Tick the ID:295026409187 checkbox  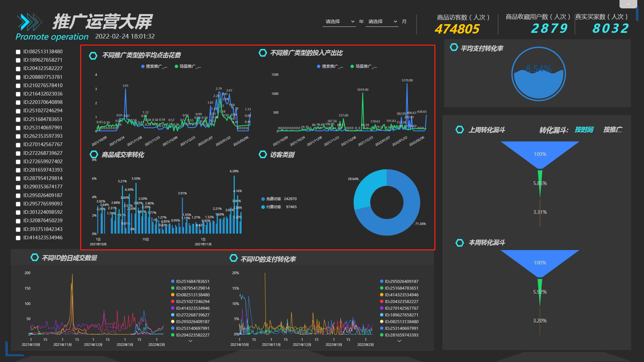click(x=18, y=195)
